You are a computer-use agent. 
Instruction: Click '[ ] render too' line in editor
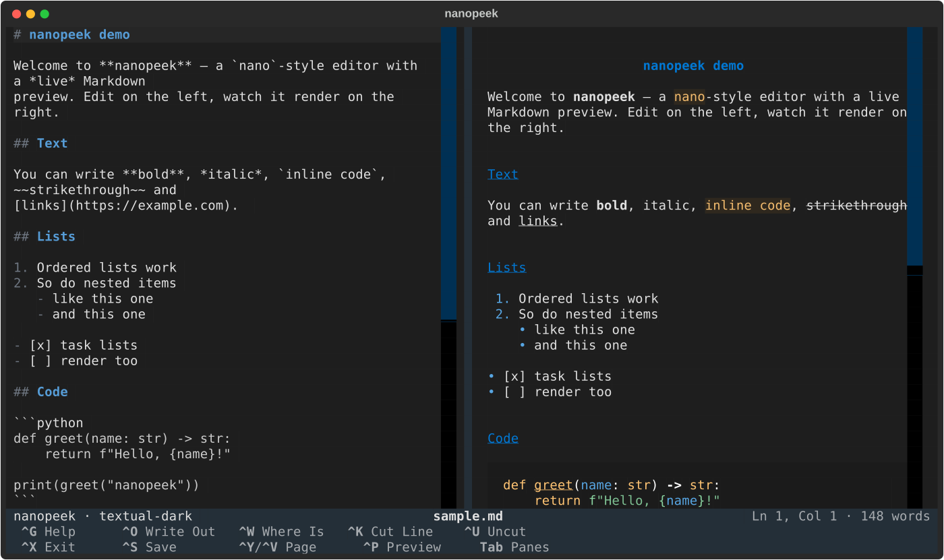click(76, 361)
